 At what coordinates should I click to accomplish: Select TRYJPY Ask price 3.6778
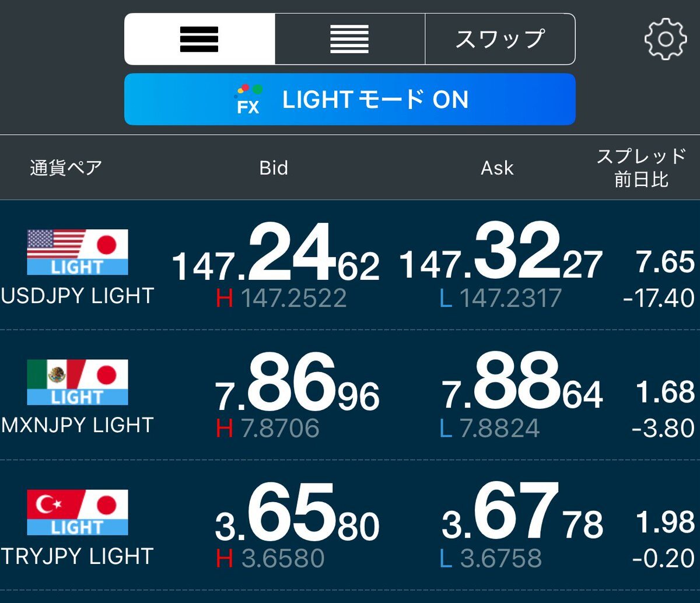click(522, 514)
